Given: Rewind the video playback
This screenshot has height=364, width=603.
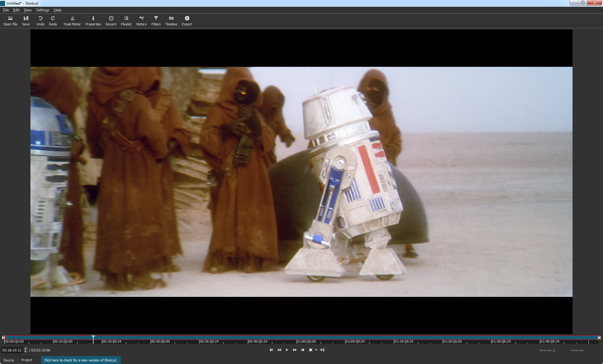Looking at the screenshot, I should coord(279,350).
